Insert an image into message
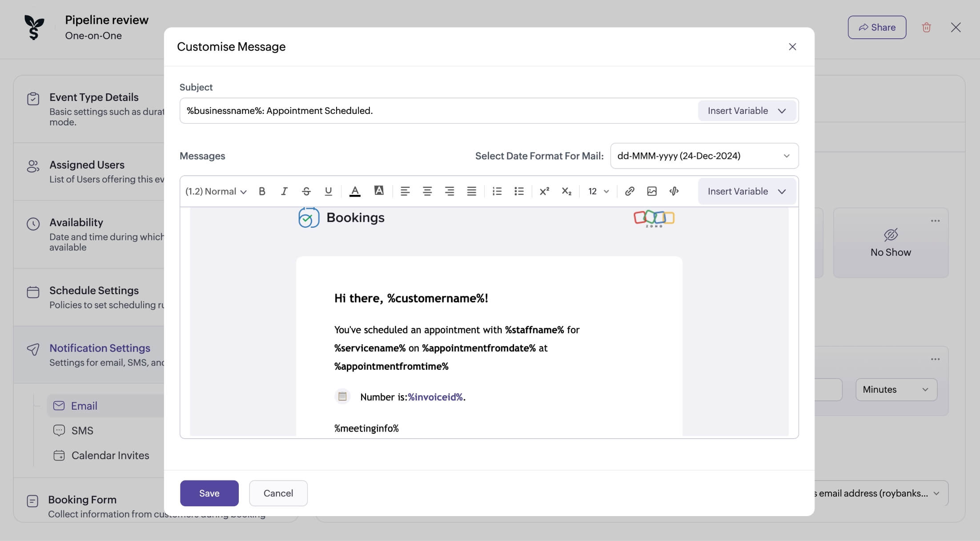 pos(651,191)
